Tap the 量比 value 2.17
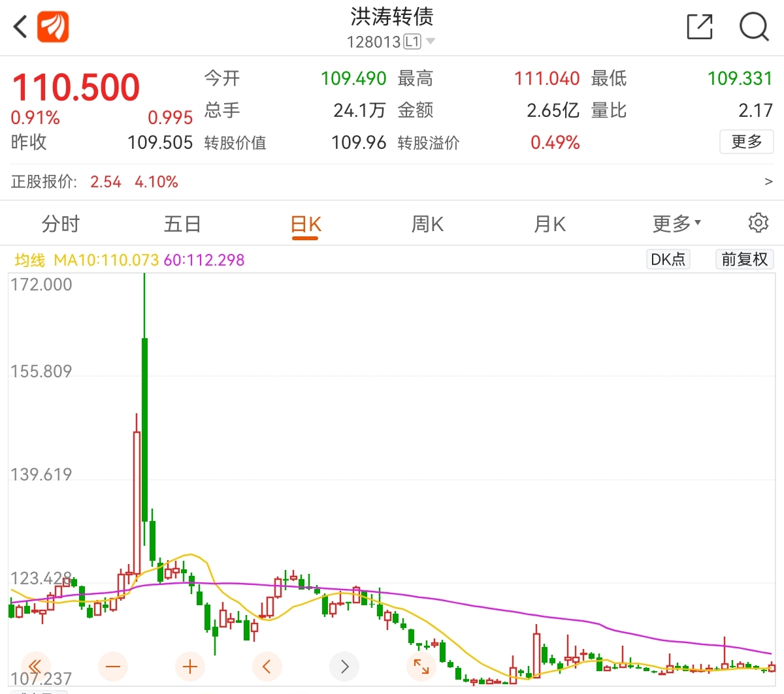This screenshot has width=784, height=694. coord(756,110)
